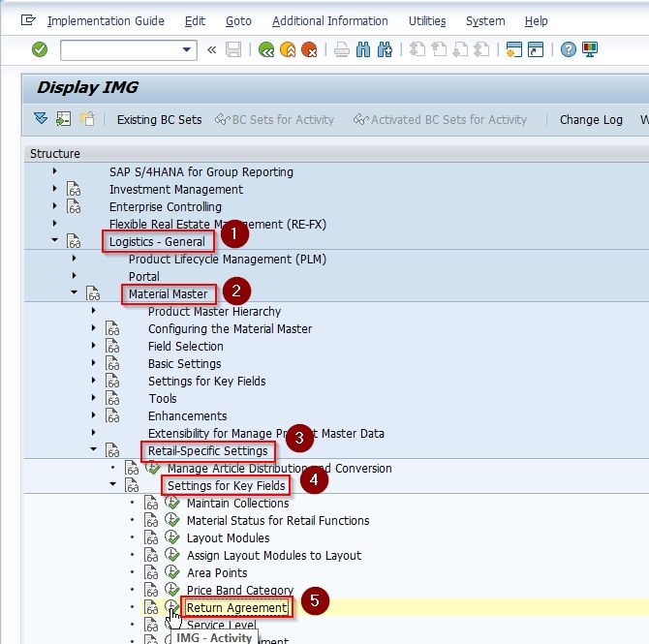The width and height of the screenshot is (649, 644).
Task: Select Configuring the Material Master entry
Action: 230,328
